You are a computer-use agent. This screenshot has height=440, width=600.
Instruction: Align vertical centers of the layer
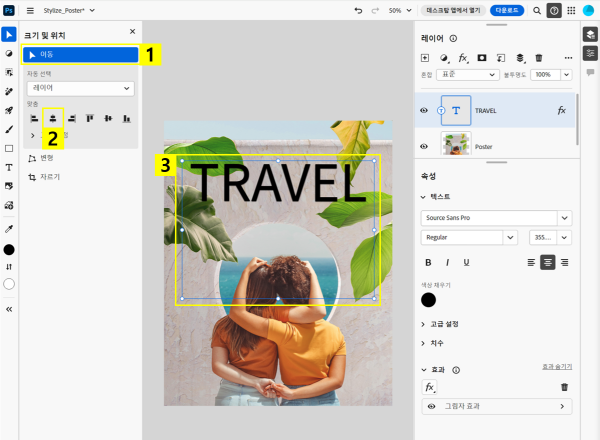click(108, 119)
